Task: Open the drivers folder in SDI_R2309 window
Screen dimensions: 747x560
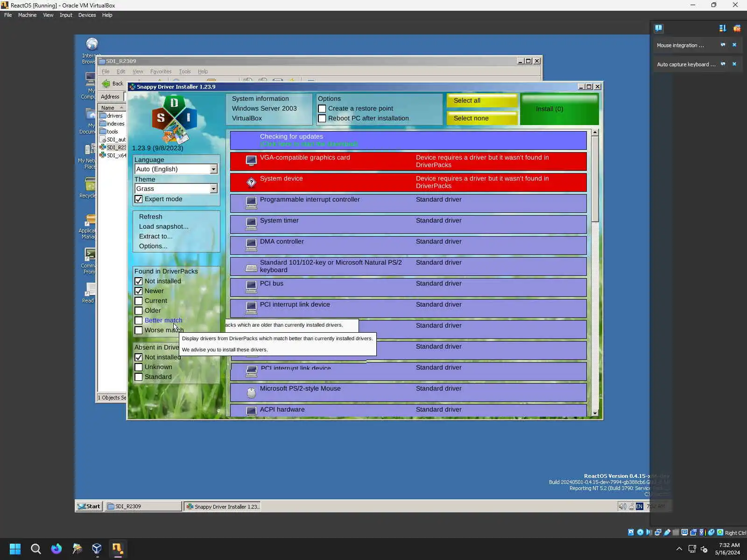Action: point(111,116)
